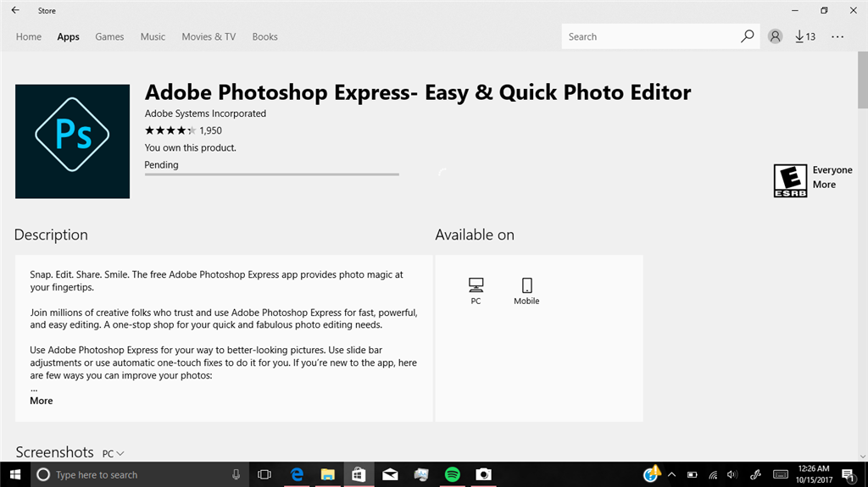Click the Store icon in the taskbar

click(359, 475)
